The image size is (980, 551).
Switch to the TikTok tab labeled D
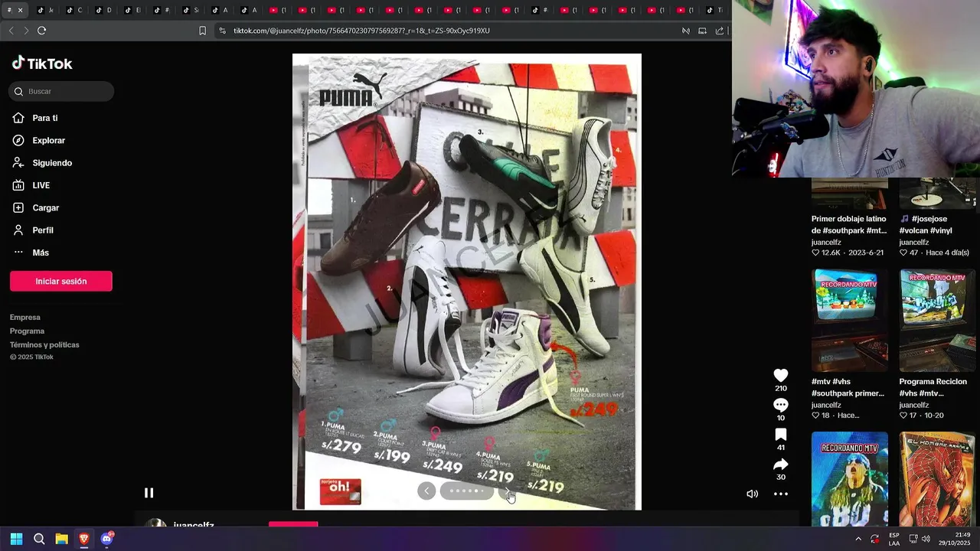pyautogui.click(x=104, y=10)
